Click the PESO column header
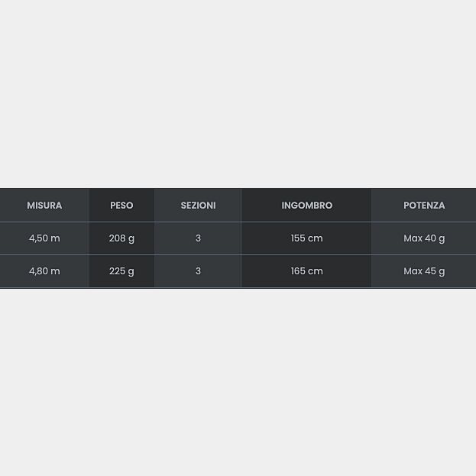Screen dimensions: 476x476 tap(121, 206)
